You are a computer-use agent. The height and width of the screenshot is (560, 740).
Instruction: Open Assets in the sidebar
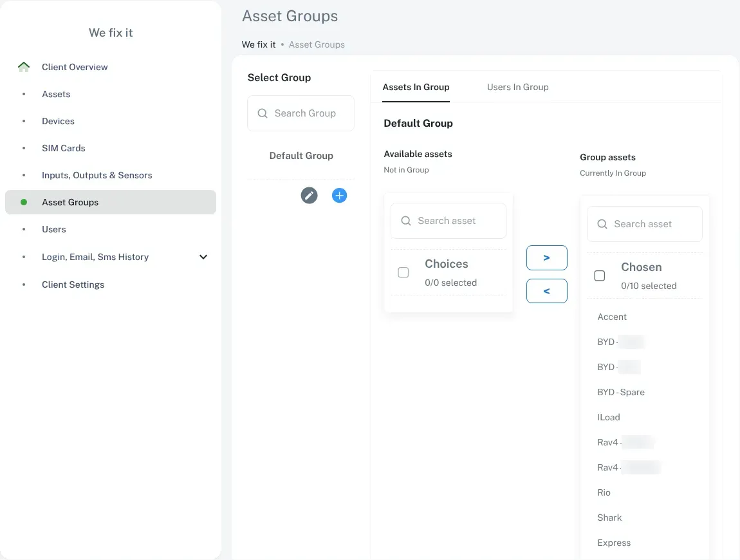tap(56, 94)
